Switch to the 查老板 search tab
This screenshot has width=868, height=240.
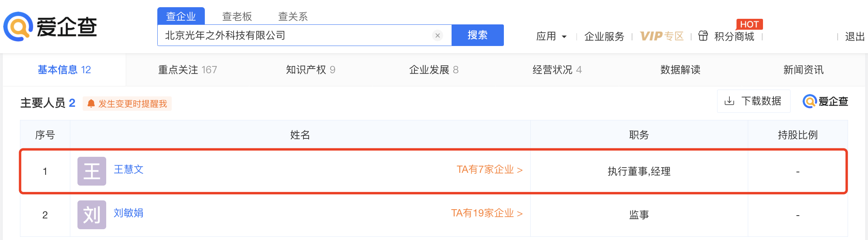pos(237,16)
